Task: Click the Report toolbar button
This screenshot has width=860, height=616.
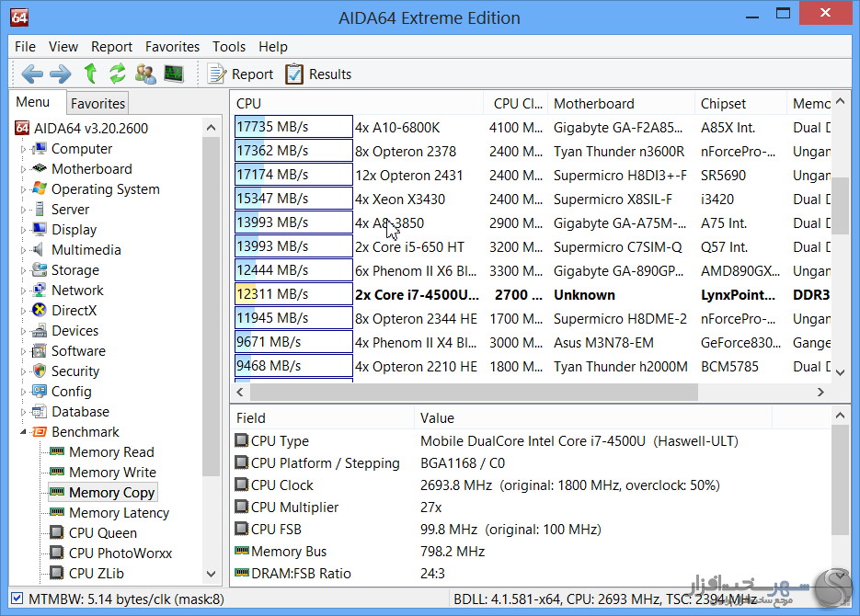Action: click(x=240, y=74)
